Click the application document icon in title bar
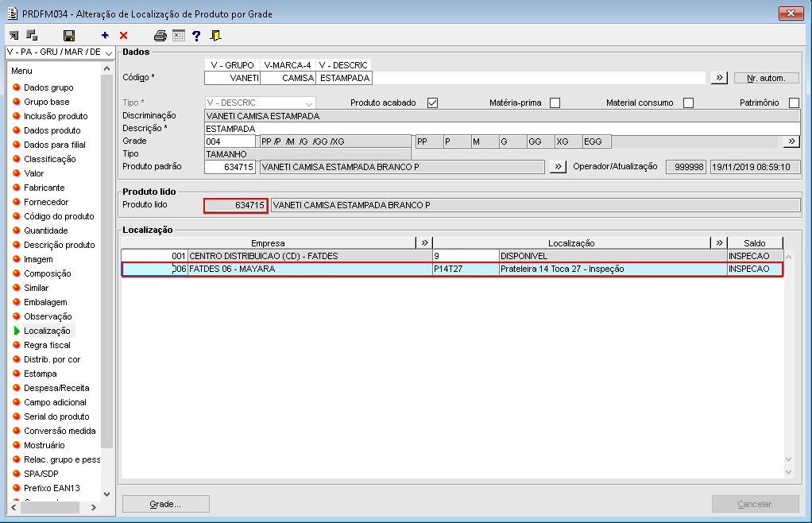Viewport: 812px width, 523px height. point(13,14)
